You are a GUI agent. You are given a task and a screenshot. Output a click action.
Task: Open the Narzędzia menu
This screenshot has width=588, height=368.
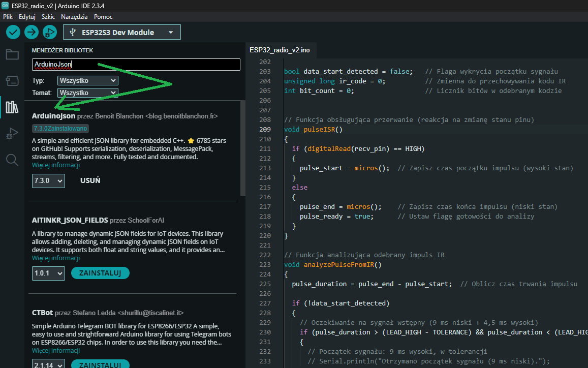pos(74,16)
